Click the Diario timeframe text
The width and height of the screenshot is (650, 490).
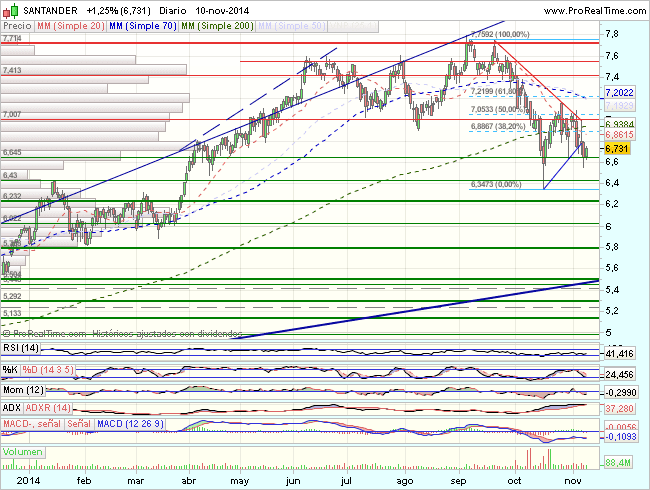pyautogui.click(x=172, y=10)
